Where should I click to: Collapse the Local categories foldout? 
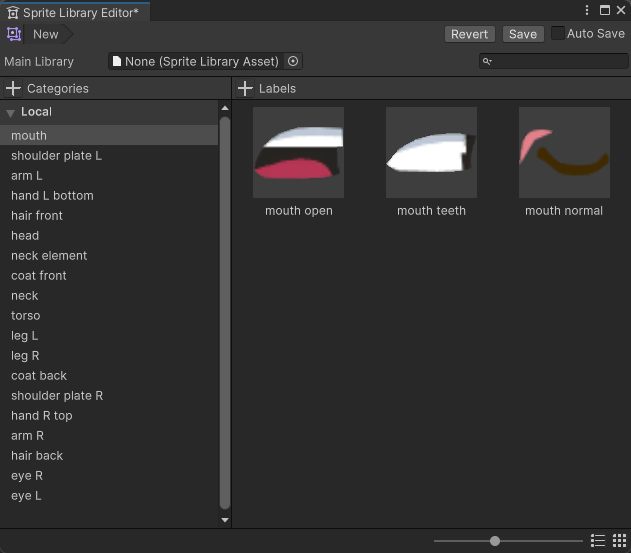click(10, 113)
